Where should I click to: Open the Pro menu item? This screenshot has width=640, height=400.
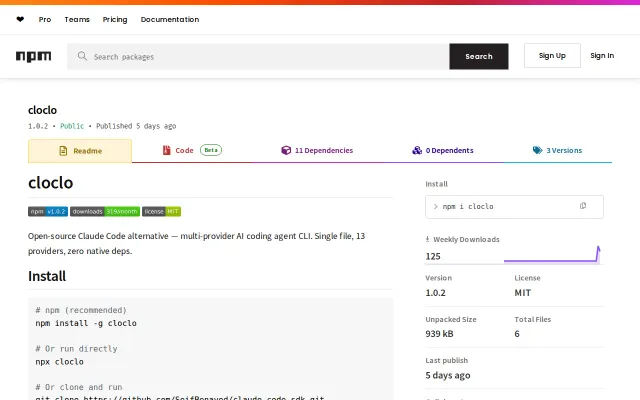(x=45, y=19)
